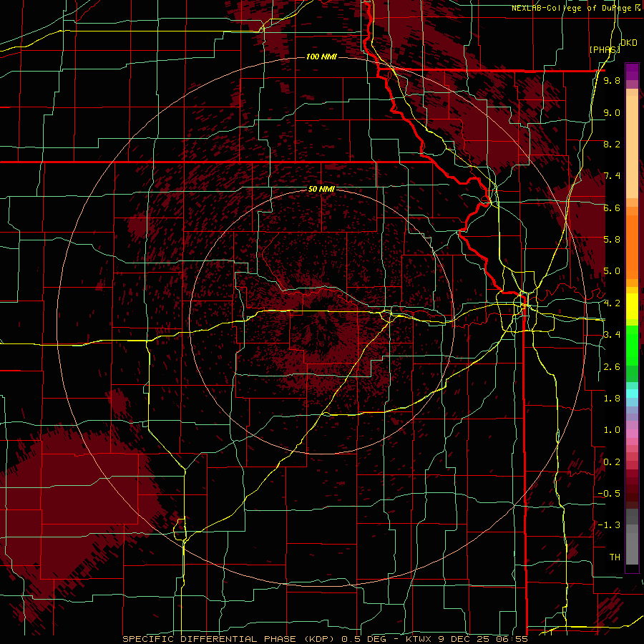Select the 100 NMI range ring label
This screenshot has height=644, width=644.
tap(321, 57)
